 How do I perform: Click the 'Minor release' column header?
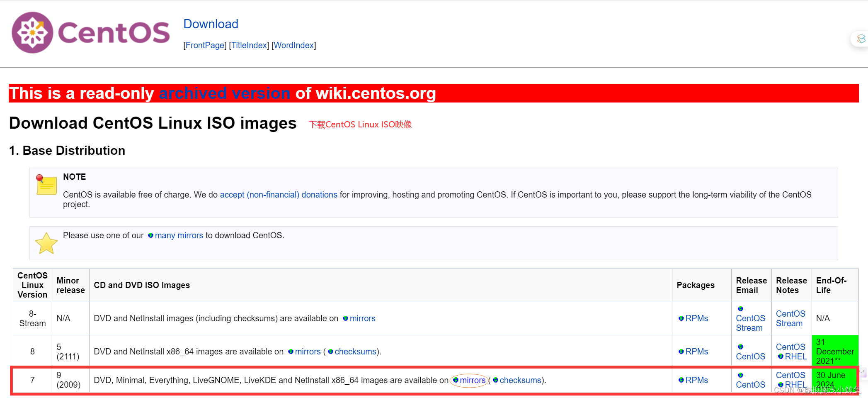click(70, 285)
